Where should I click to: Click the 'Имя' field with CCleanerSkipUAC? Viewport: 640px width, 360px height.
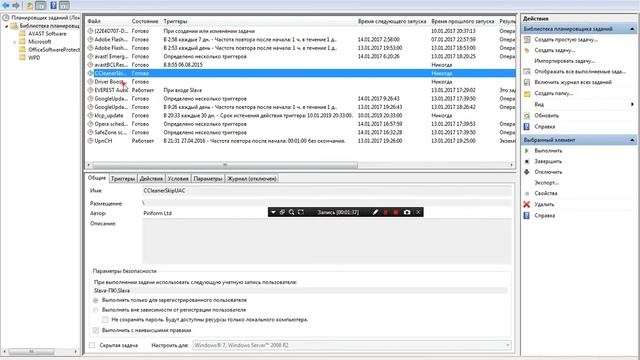(x=327, y=191)
